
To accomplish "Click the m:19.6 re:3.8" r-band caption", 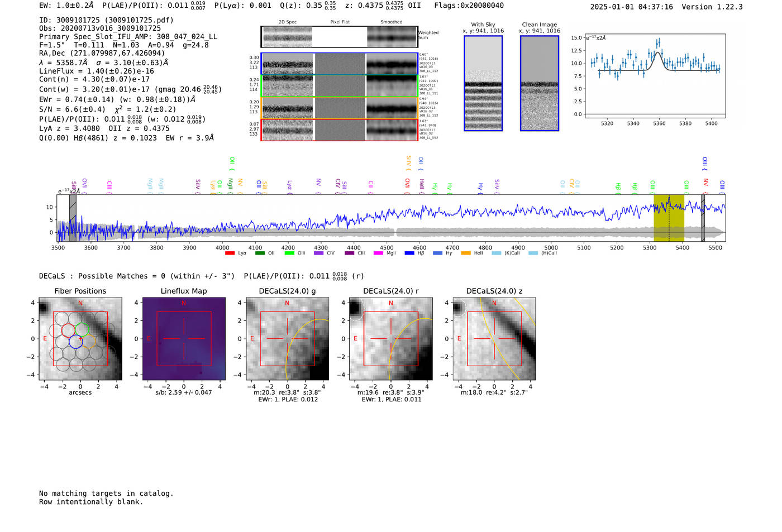I will click(x=390, y=392).
